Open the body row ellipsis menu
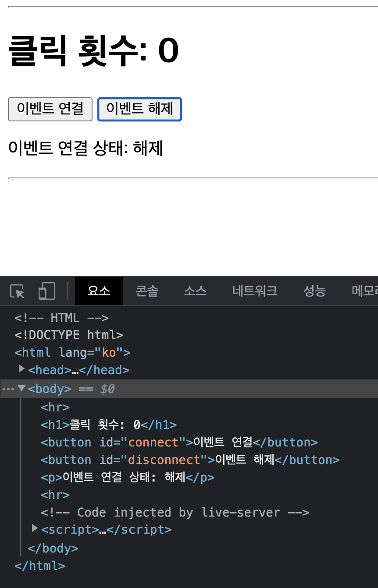Image resolution: width=378 pixels, height=588 pixels. tap(8, 389)
